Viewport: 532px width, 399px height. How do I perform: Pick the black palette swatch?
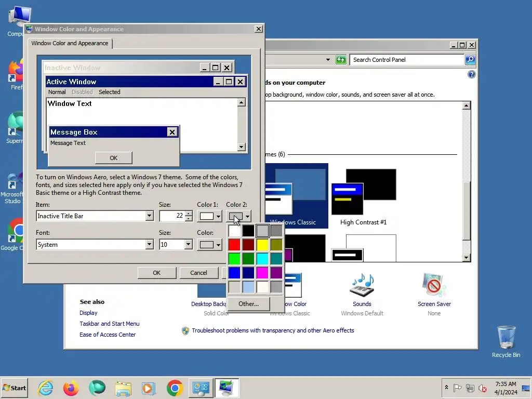click(x=248, y=231)
